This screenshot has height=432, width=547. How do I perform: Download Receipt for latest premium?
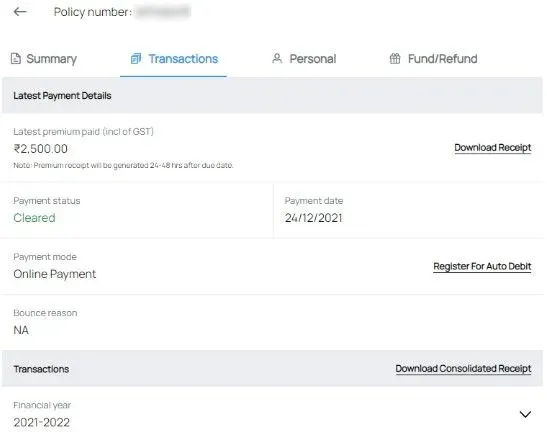point(493,148)
